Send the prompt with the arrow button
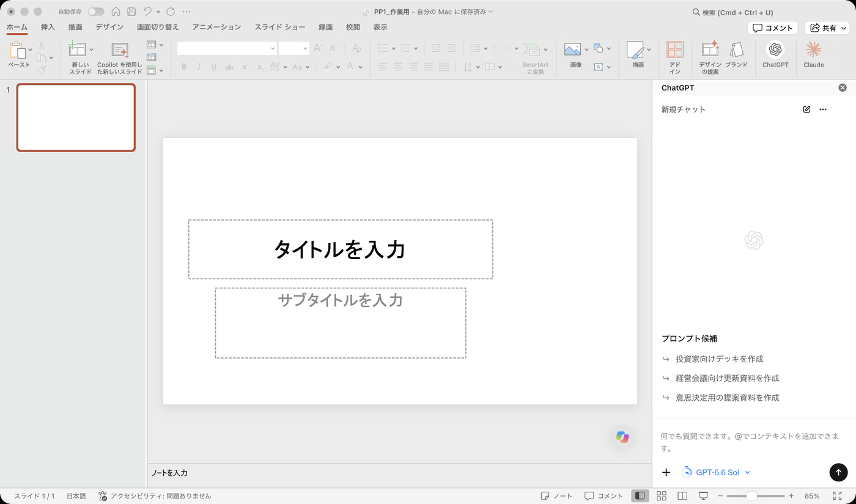This screenshot has height=504, width=856. pyautogui.click(x=838, y=472)
